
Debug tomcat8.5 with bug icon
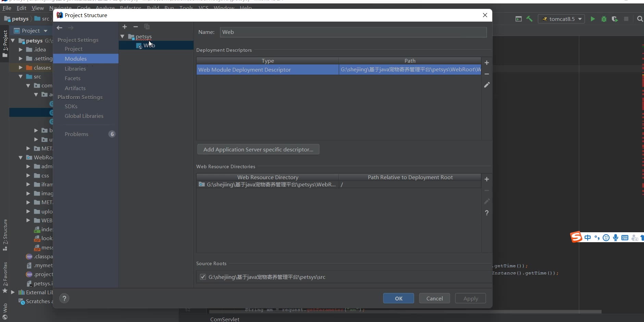[604, 19]
